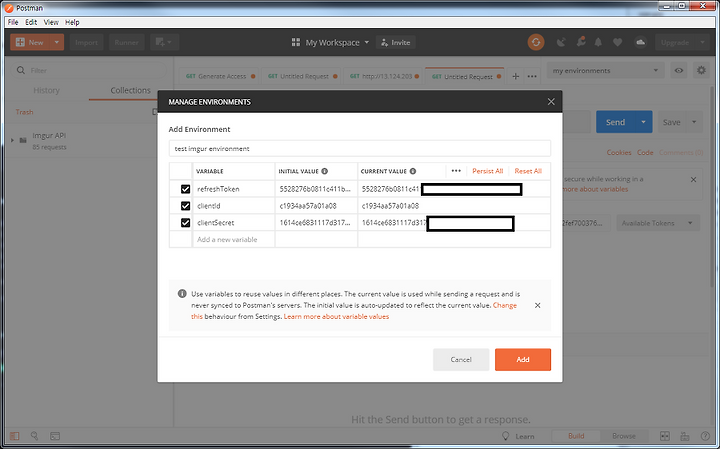Click the satellite interceptor icon
The width and height of the screenshot is (720, 449).
(561, 42)
